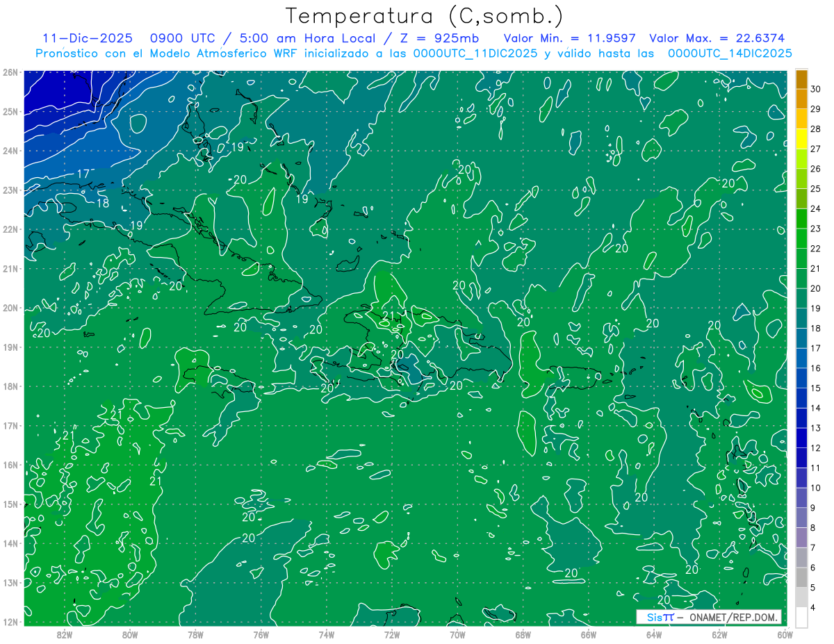
Task: Click the teal legend swatch between 18 and 19
Action: (x=802, y=318)
